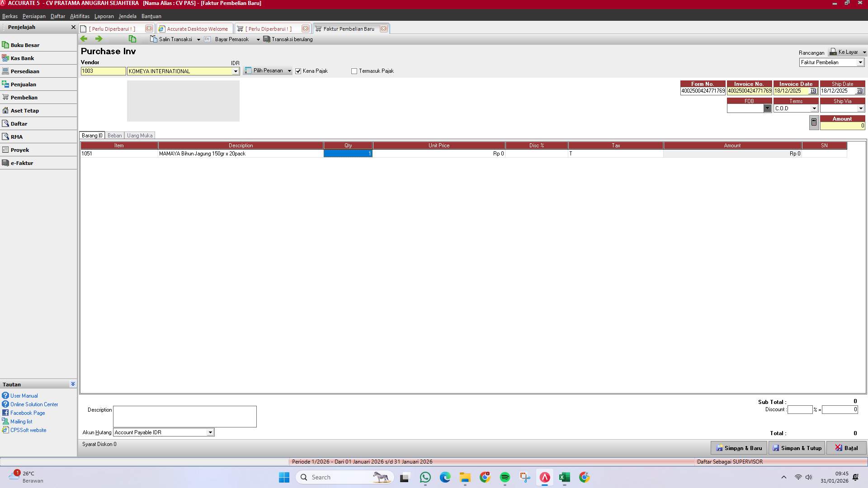Open the Persediaan module
This screenshot has height=488, width=868.
[x=25, y=71]
